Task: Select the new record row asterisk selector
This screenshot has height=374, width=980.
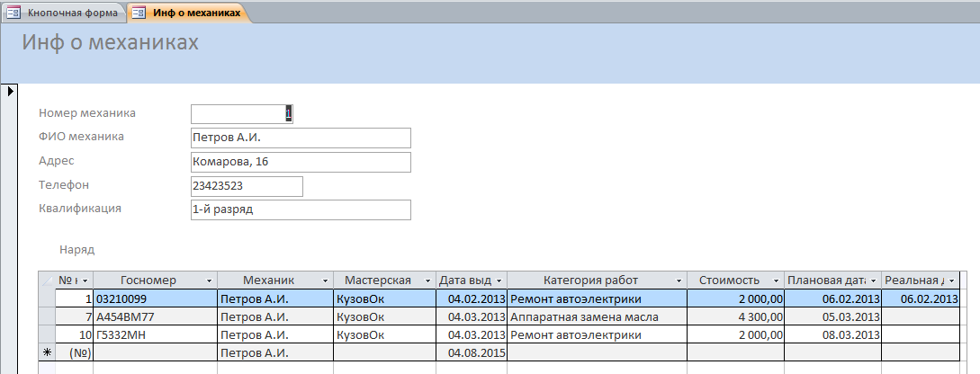Action: coord(47,352)
